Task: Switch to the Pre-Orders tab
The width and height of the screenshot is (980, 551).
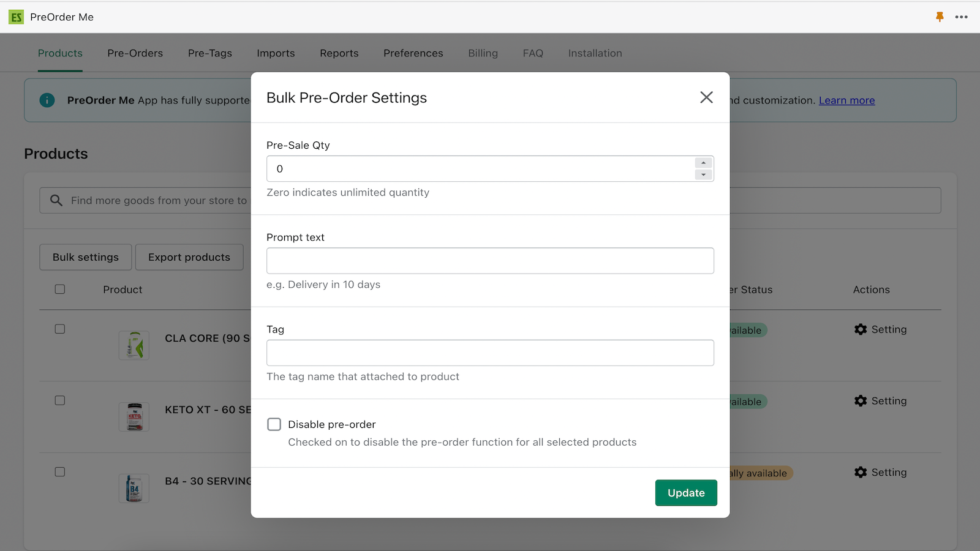Action: (x=135, y=53)
